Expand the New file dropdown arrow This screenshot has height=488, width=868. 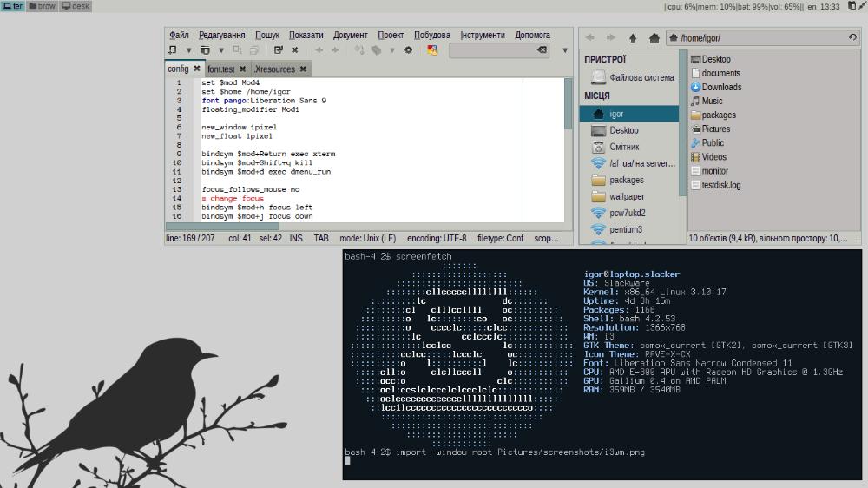coord(188,50)
